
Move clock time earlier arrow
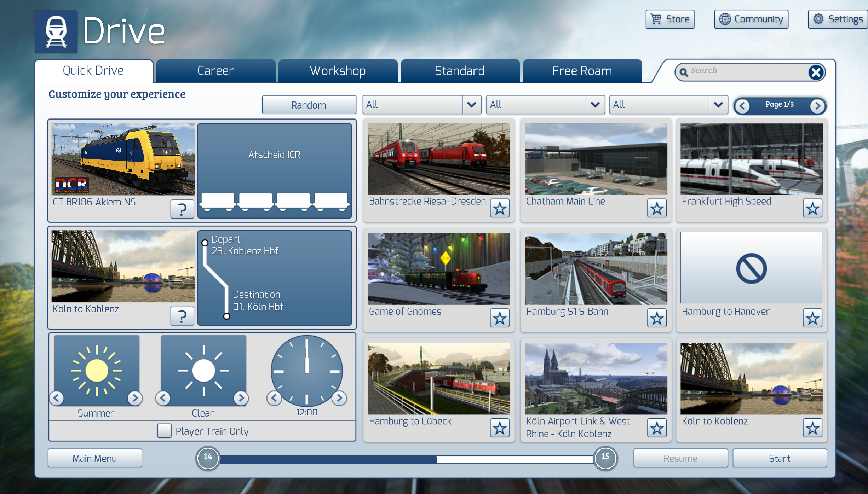pos(274,398)
